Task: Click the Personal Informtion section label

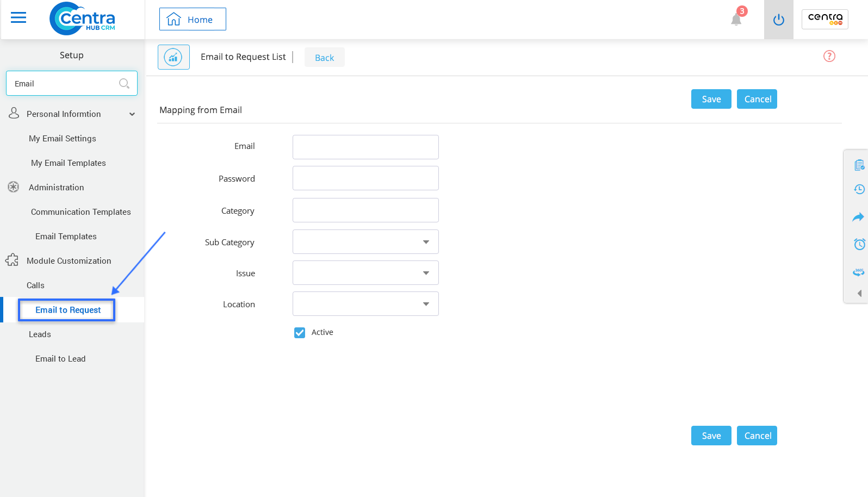Action: point(64,114)
